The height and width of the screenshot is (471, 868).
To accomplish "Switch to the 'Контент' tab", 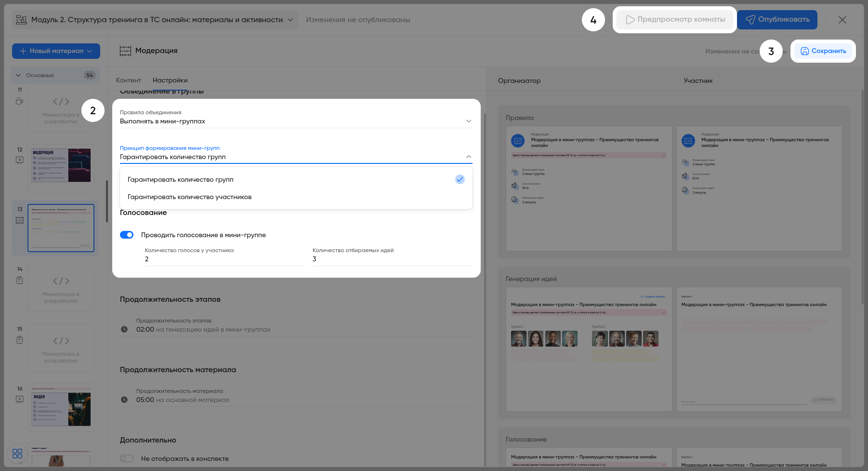I will coord(128,81).
